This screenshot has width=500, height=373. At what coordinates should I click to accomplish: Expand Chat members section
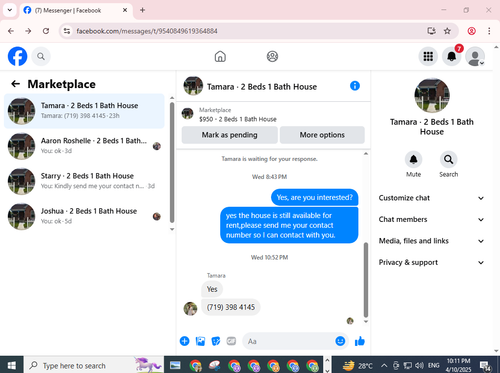pyautogui.click(x=431, y=219)
